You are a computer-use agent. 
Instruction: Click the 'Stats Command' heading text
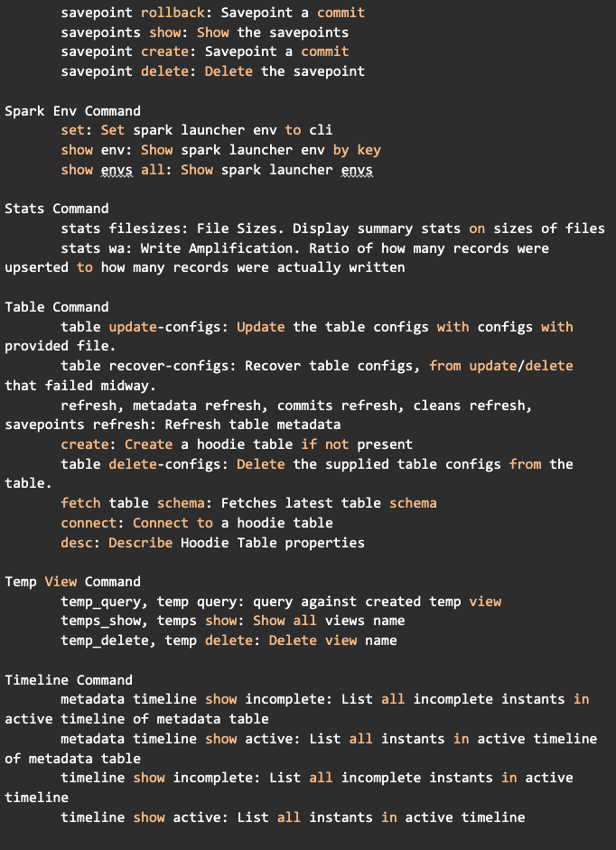(56, 209)
